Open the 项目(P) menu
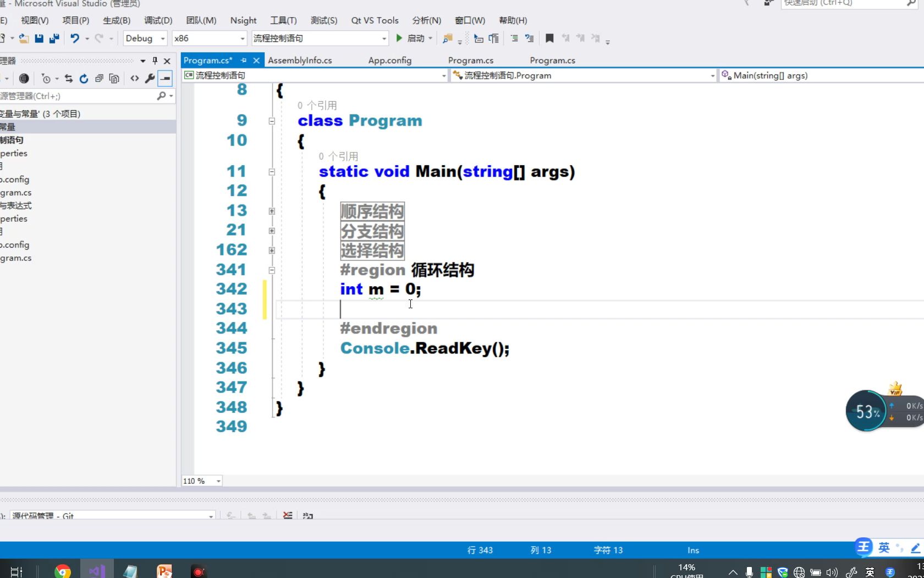Viewport: 924px width, 578px height. pyautogui.click(x=76, y=20)
